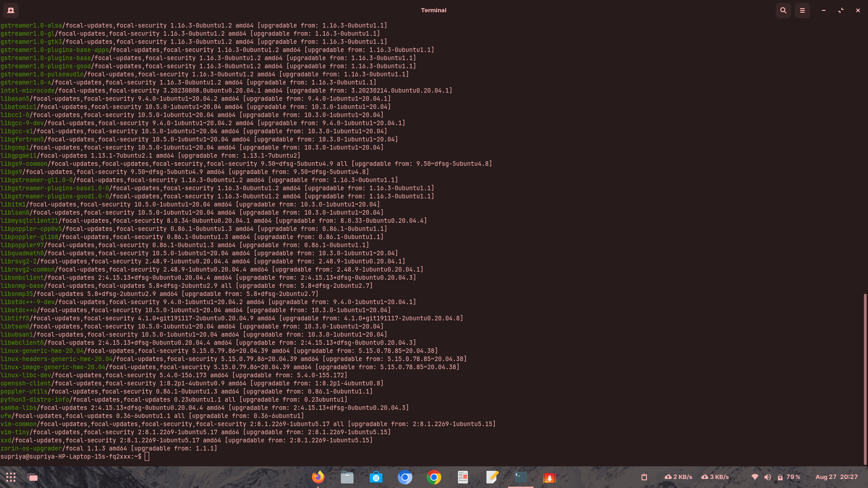Screen dimensions: 868x488
Task: Click package name libmysqlclient21
Action: [x=29, y=221]
